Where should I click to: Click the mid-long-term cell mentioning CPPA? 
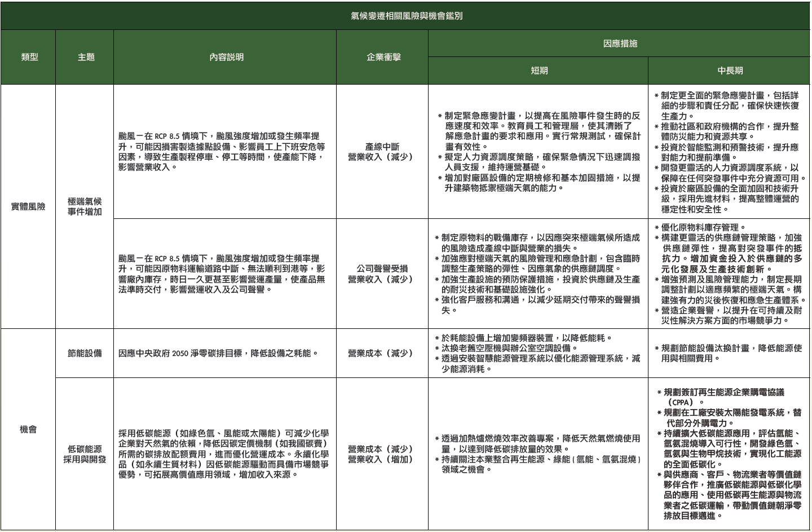(x=729, y=454)
